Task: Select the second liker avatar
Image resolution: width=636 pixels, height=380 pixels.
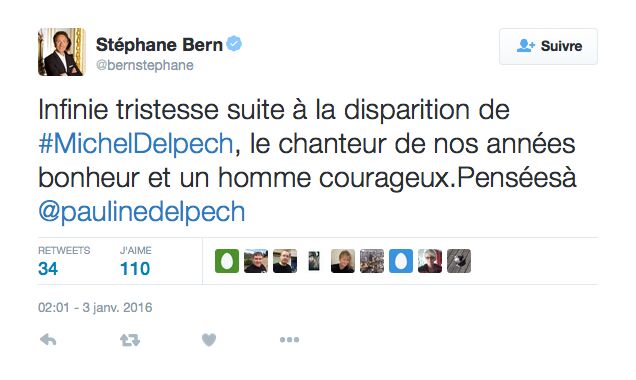Action: (256, 261)
